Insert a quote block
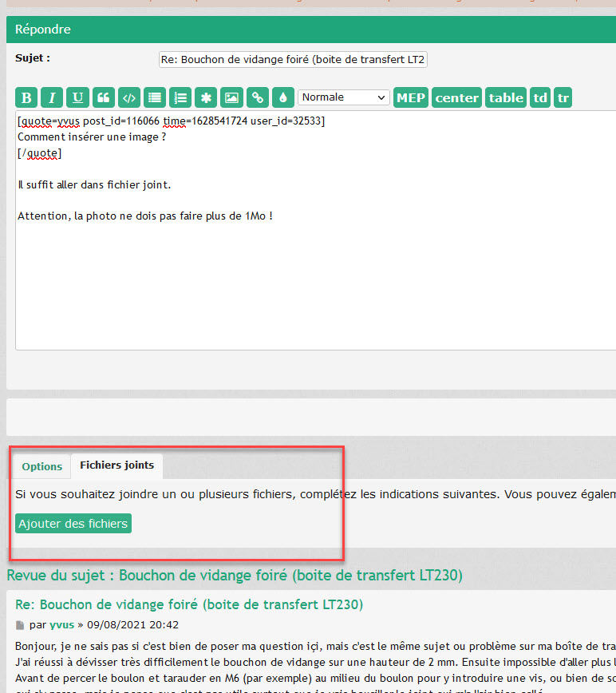Viewport: 616px width, 693px height. point(103,98)
